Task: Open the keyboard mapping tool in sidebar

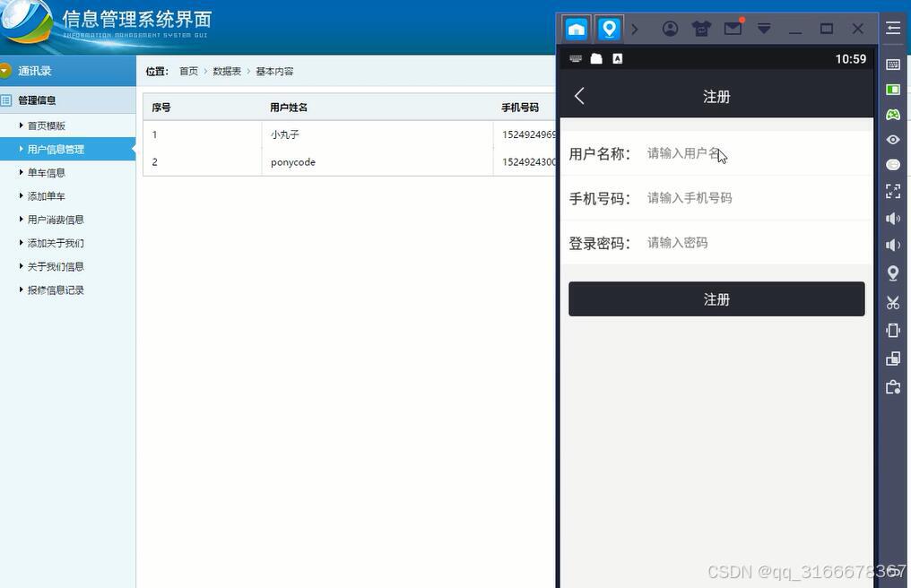Action: [893, 65]
